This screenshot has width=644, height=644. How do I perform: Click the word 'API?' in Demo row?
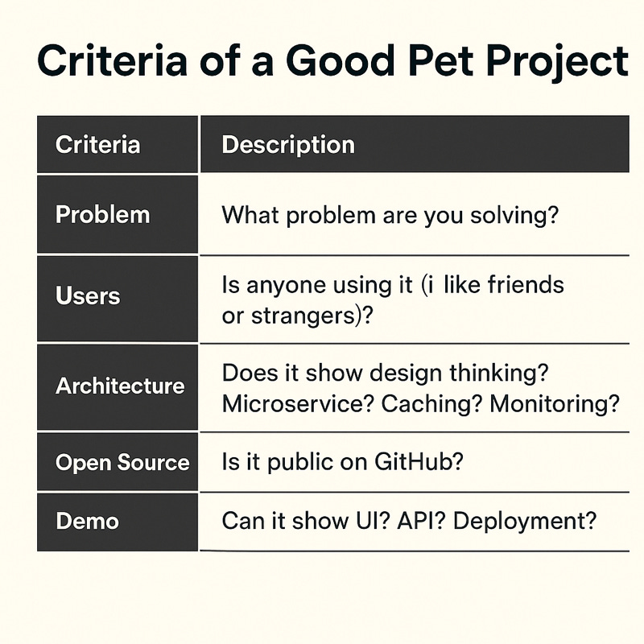421,521
